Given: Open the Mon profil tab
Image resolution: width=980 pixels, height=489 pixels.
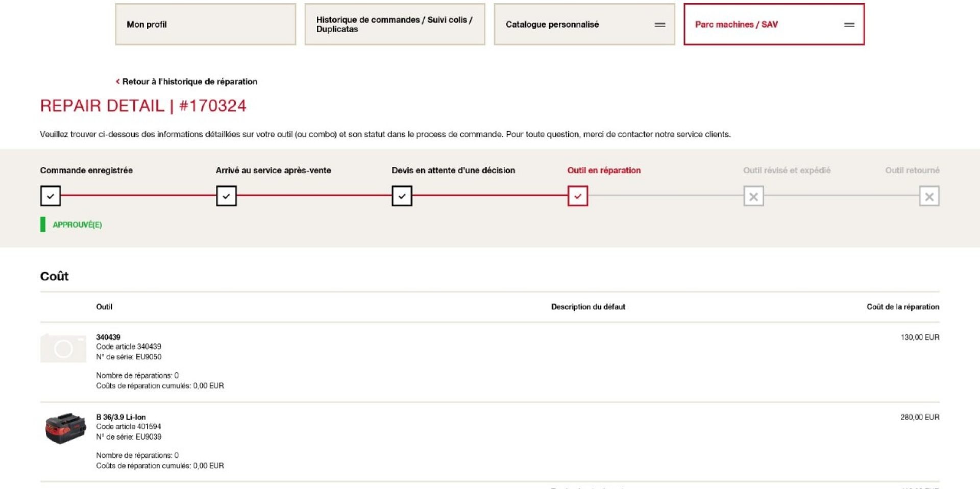Looking at the screenshot, I should click(205, 25).
